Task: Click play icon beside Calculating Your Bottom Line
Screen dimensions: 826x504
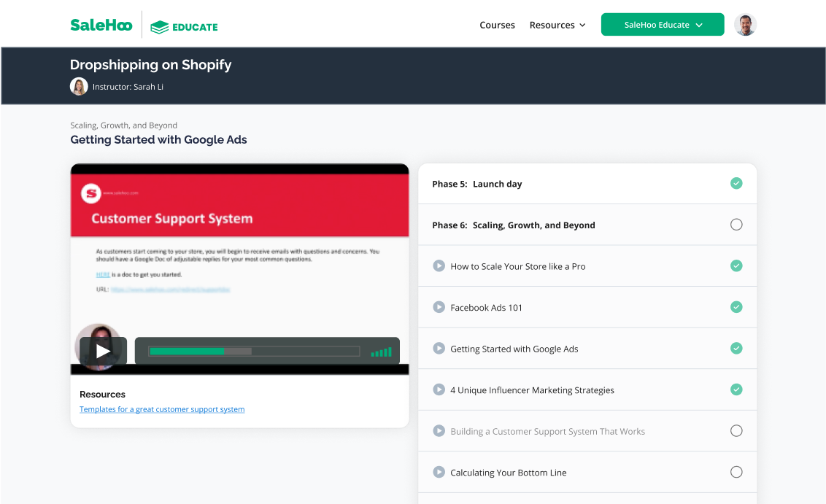Action: click(x=439, y=472)
